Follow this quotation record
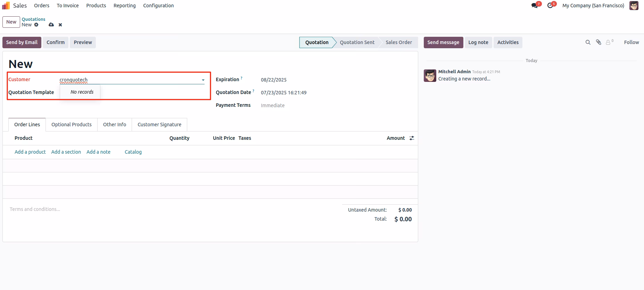This screenshot has height=290, width=644. 631,42
